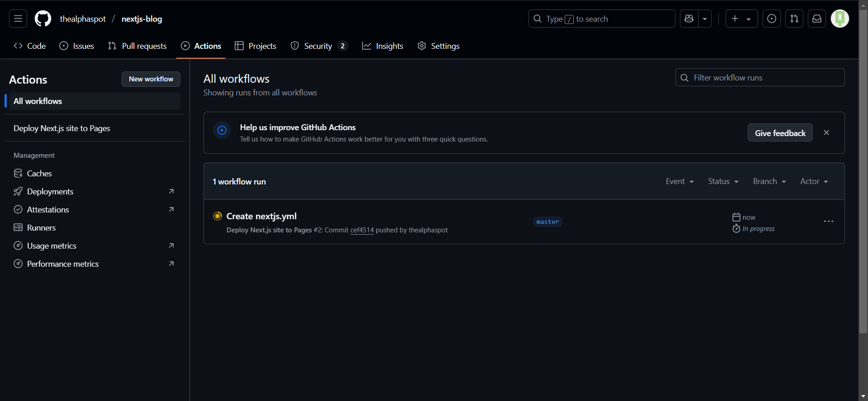Open commit cef4514 link

(x=362, y=230)
